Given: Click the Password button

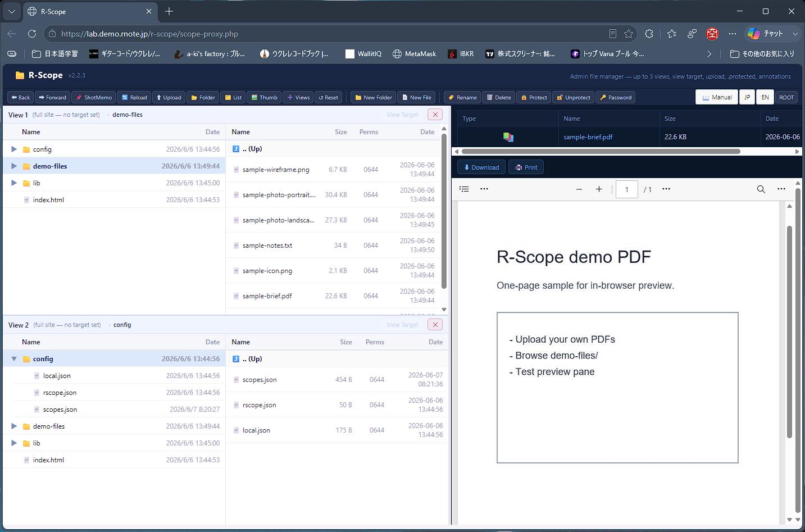Looking at the screenshot, I should tap(615, 97).
